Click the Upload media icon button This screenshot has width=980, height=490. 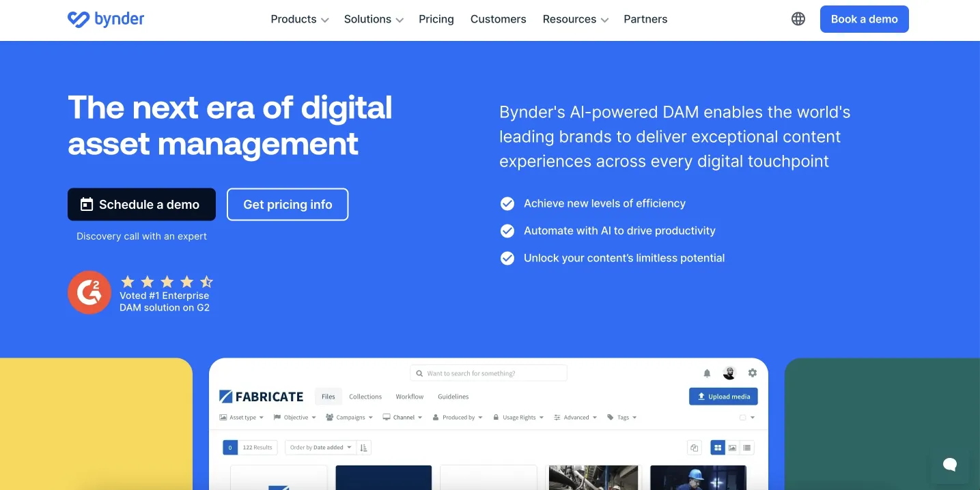pos(723,396)
